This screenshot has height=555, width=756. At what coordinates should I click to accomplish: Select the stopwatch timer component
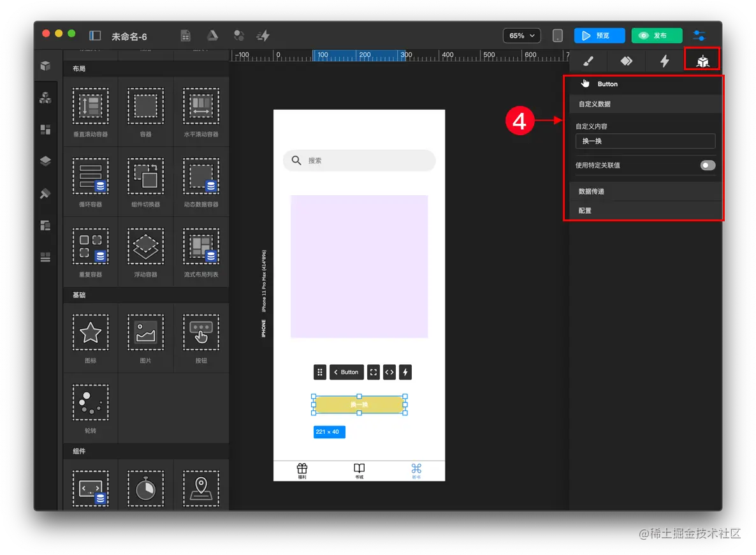(x=145, y=489)
